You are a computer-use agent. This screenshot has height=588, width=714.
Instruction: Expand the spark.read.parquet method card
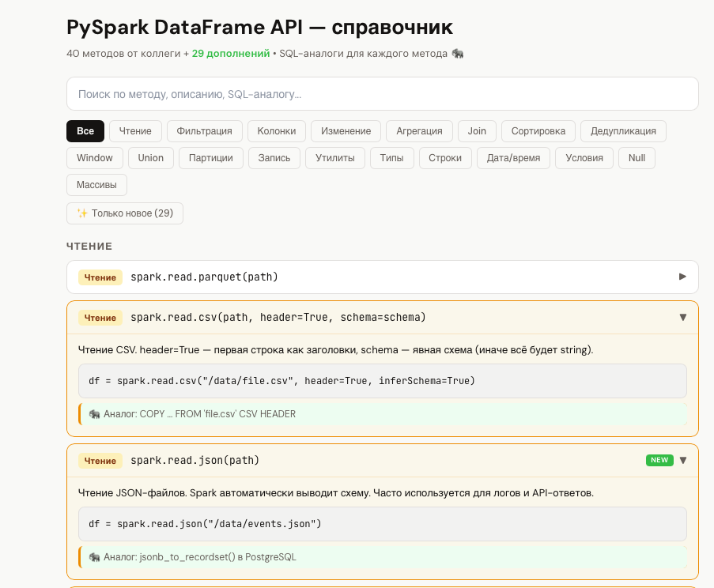[x=681, y=277]
